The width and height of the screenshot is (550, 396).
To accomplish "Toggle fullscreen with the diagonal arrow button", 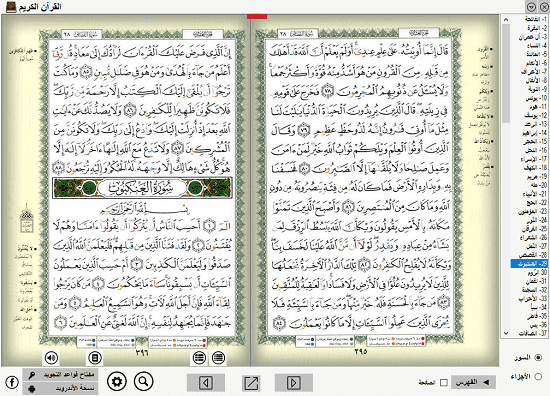I will (251, 383).
